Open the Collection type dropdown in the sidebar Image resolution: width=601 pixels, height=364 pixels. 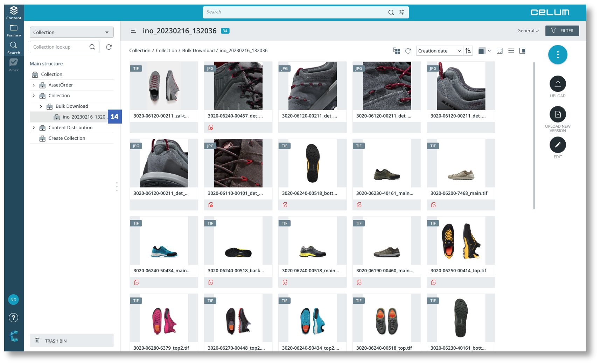coord(71,32)
